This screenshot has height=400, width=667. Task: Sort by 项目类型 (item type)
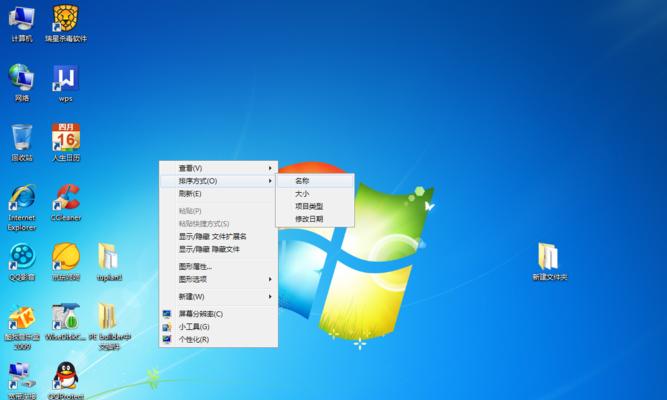coord(315,206)
